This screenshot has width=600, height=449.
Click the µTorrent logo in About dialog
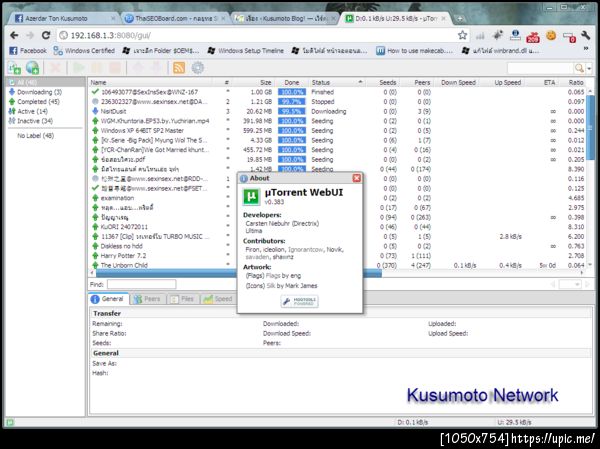point(251,196)
